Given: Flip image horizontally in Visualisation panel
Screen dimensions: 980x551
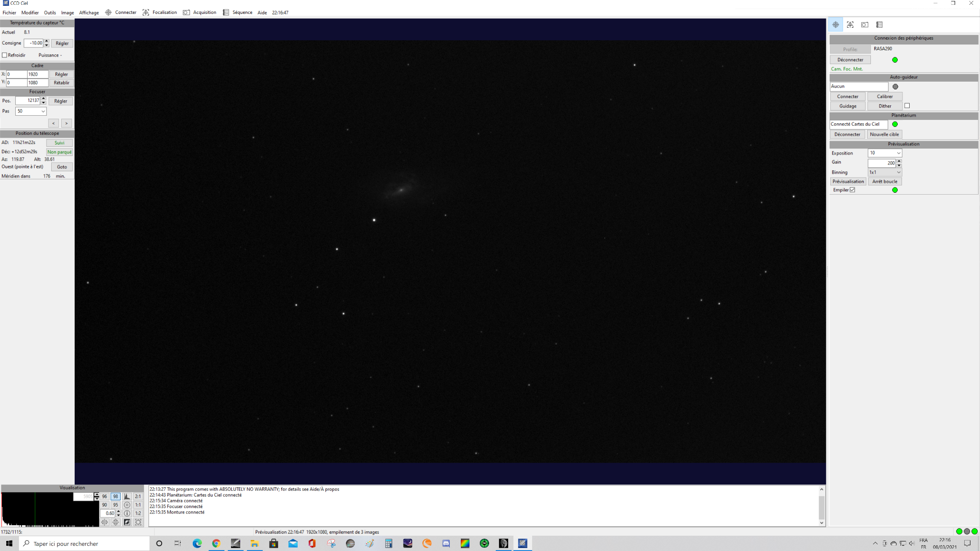Looking at the screenshot, I should (x=104, y=522).
